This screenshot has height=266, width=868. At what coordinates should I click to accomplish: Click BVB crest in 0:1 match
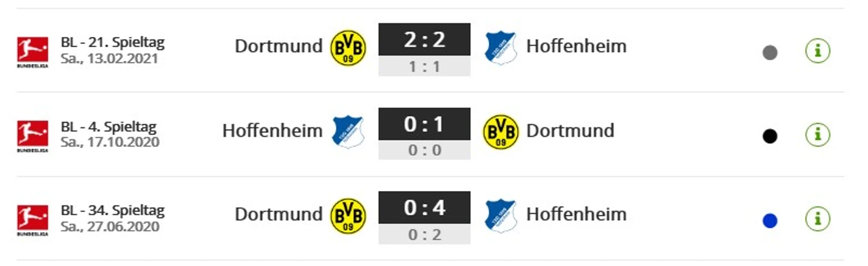coord(501,132)
